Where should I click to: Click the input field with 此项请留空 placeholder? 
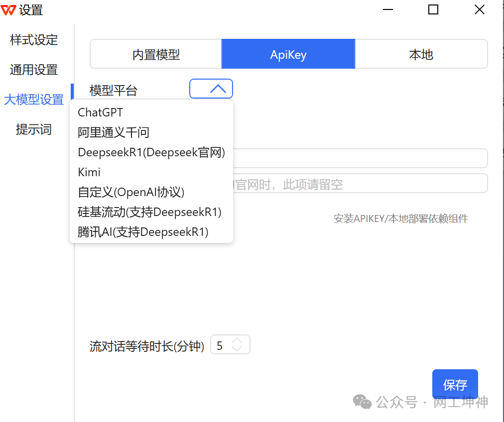360,183
